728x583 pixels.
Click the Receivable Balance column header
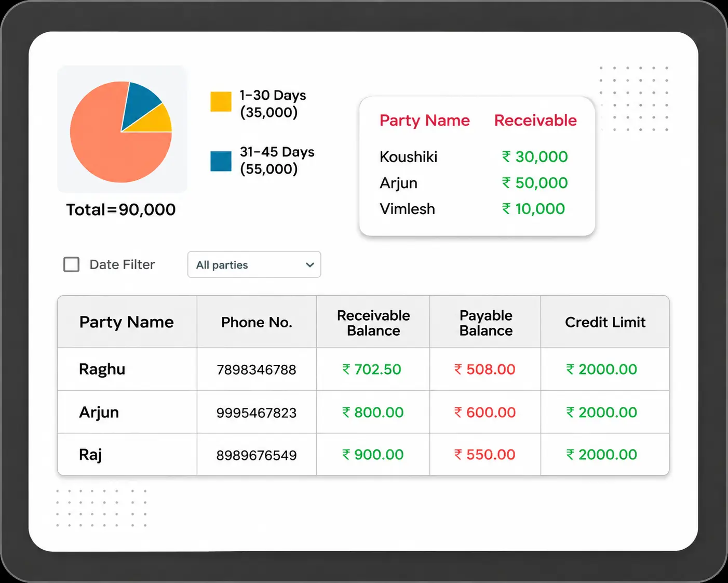pyautogui.click(x=373, y=323)
